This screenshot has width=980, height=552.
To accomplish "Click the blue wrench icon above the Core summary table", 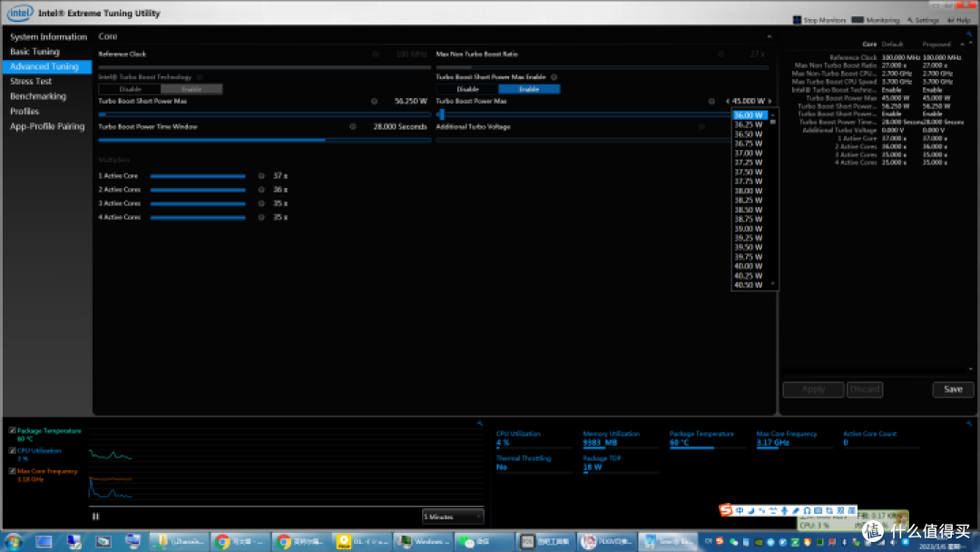I will [x=969, y=34].
